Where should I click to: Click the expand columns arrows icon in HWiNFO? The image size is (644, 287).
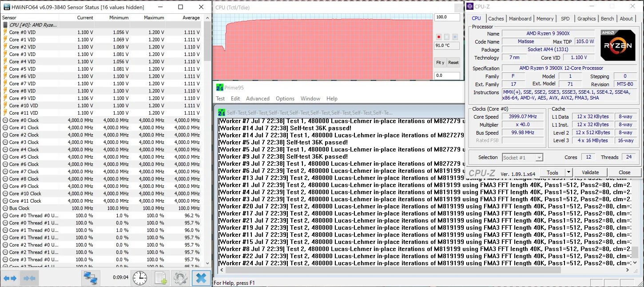coord(10,279)
